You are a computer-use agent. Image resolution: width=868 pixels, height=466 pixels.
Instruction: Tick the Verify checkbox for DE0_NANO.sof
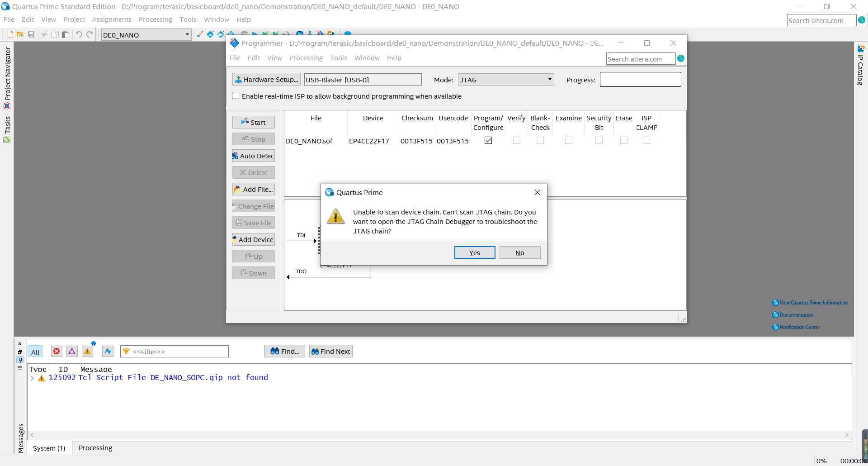(517, 140)
